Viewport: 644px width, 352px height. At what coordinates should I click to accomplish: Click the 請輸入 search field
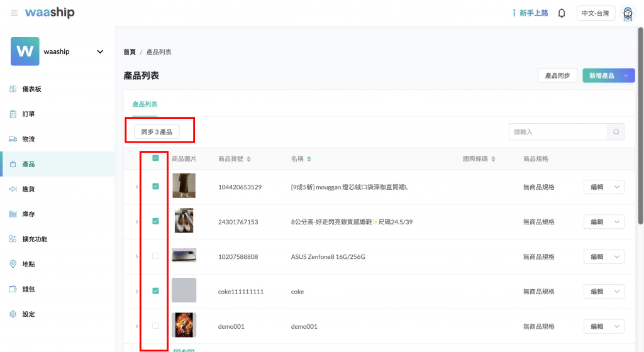tap(558, 132)
